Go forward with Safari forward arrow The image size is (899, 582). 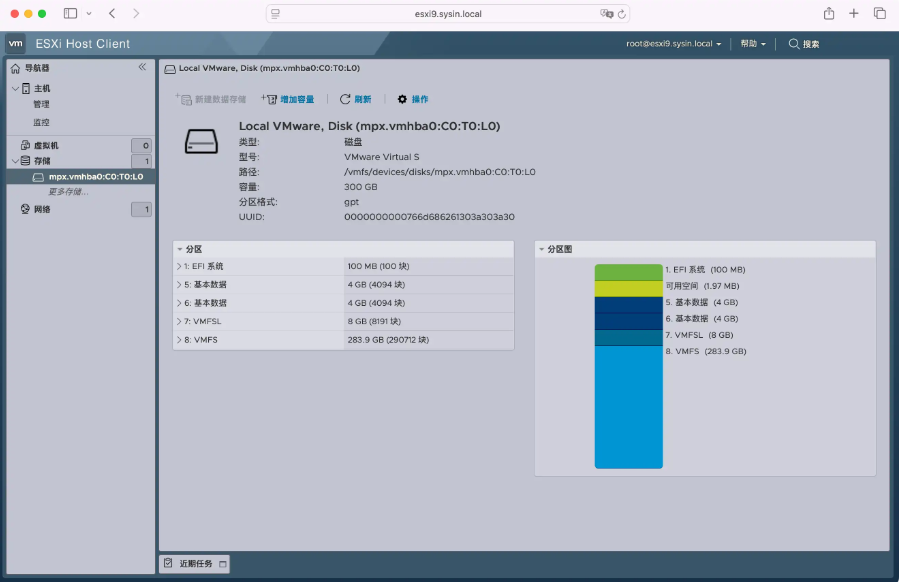click(136, 13)
